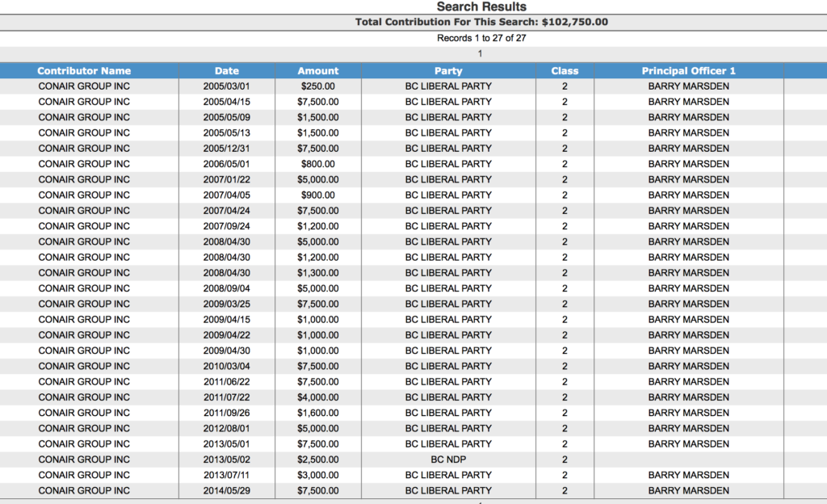Select the $900.00 amount cell
827x504 pixels.
[x=318, y=195]
